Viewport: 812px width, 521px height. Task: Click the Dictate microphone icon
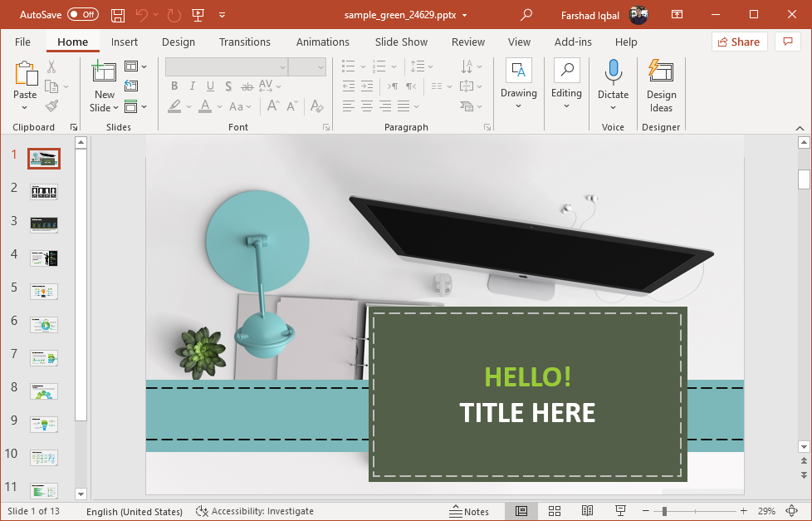point(614,73)
